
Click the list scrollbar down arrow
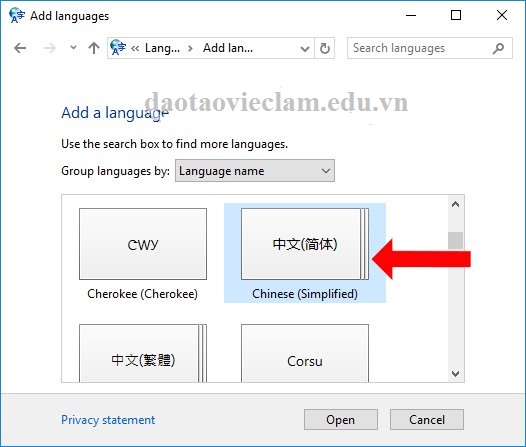pyautogui.click(x=455, y=373)
